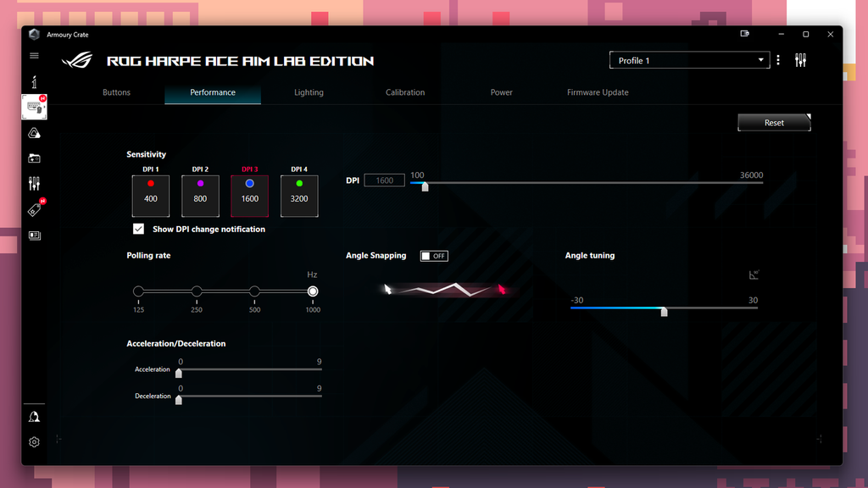Select the 500 Hz polling rate stop
The width and height of the screenshot is (868, 488).
(254, 291)
